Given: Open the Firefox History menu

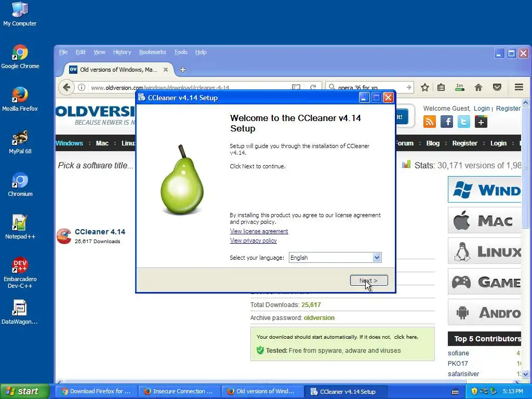Looking at the screenshot, I should click(122, 52).
